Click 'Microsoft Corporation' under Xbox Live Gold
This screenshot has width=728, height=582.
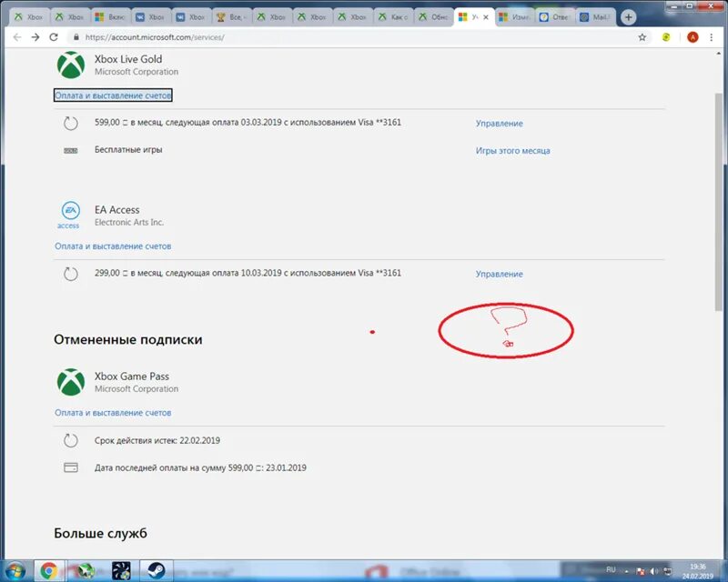pyautogui.click(x=136, y=72)
